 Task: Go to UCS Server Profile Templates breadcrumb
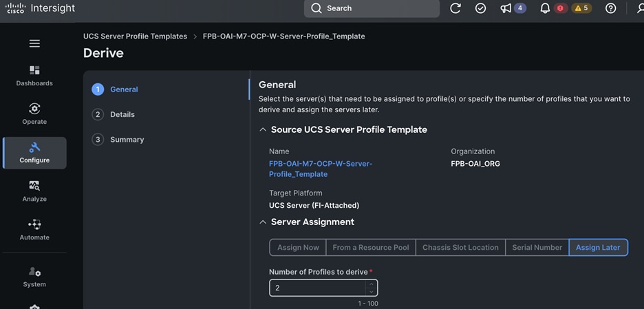[135, 36]
